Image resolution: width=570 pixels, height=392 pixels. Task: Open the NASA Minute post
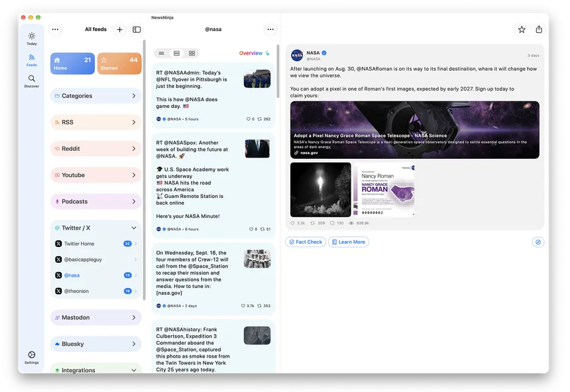[213, 185]
